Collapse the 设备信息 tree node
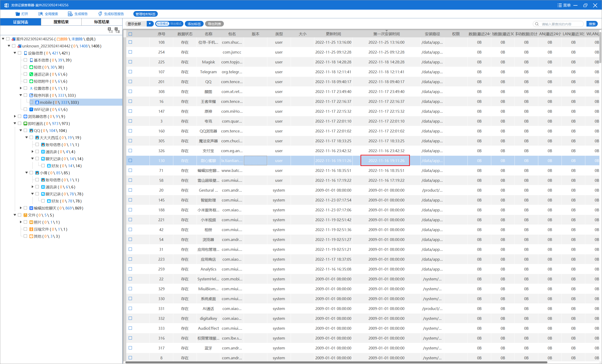The height and width of the screenshot is (364, 602). [x=15, y=53]
